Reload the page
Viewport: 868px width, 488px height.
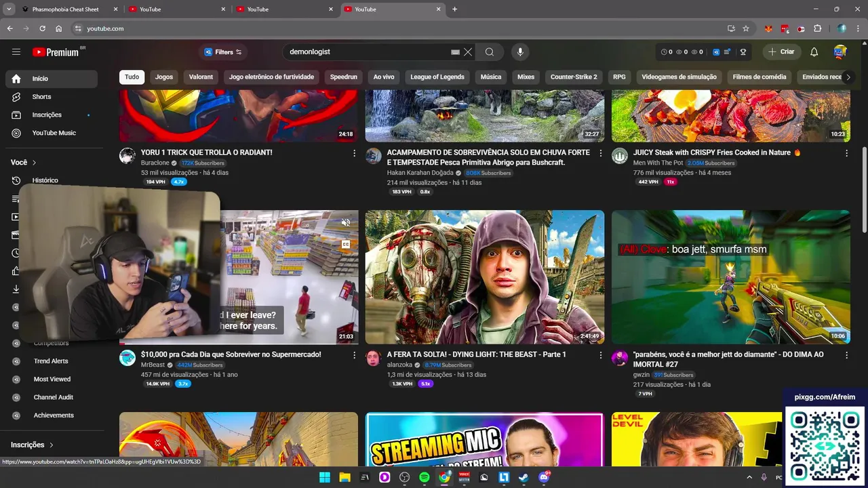click(x=42, y=28)
